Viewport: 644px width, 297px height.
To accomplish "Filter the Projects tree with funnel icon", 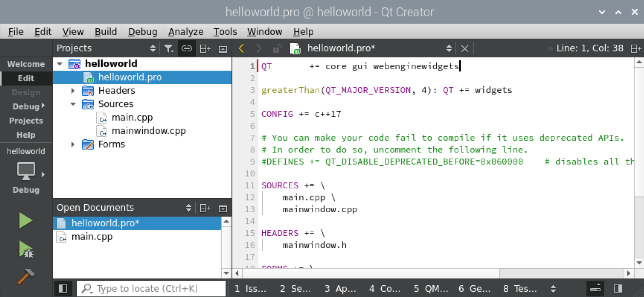I will pos(169,48).
